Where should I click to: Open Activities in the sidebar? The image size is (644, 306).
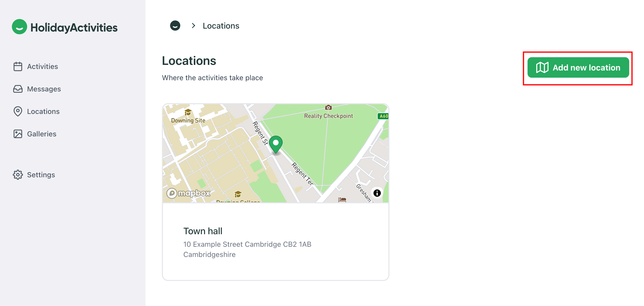(x=42, y=66)
